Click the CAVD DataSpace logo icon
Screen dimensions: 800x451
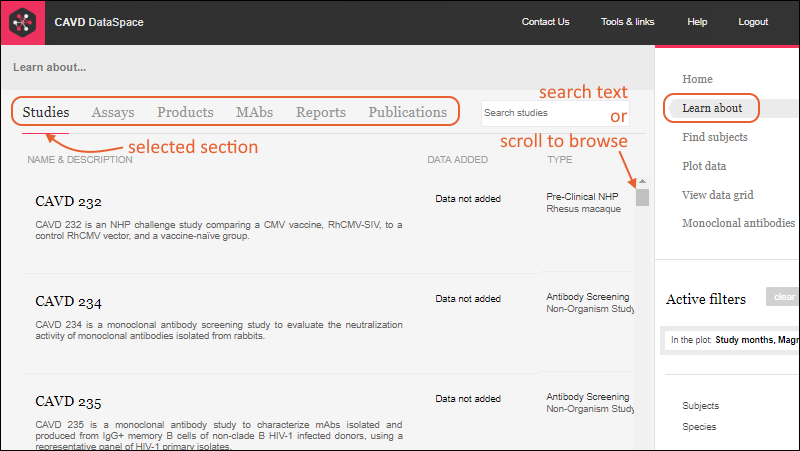coord(22,22)
